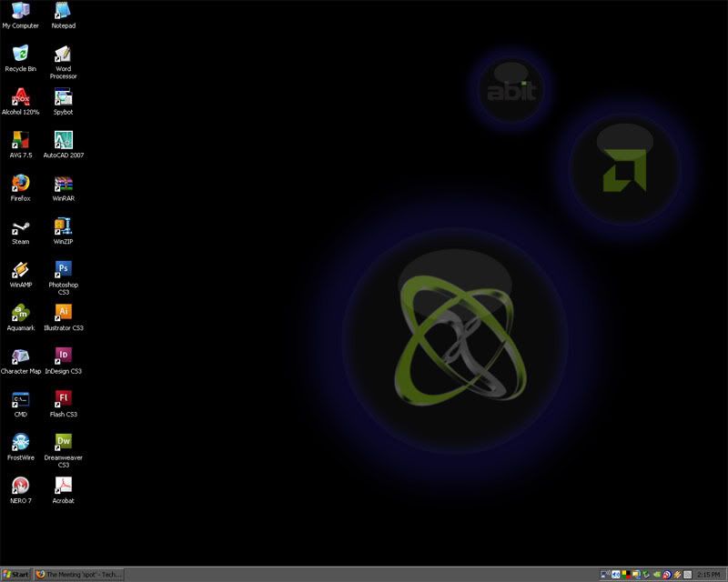Click the AVG four-color tray icon

pos(626,575)
